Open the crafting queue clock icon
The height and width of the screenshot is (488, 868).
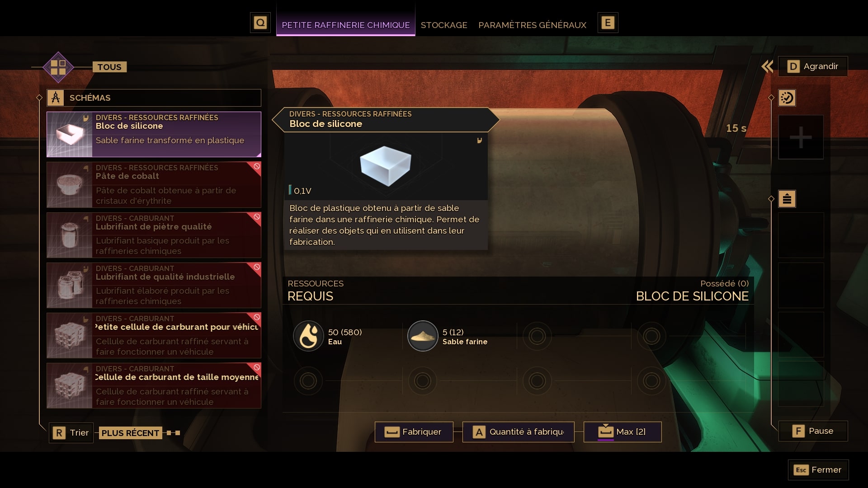(787, 98)
